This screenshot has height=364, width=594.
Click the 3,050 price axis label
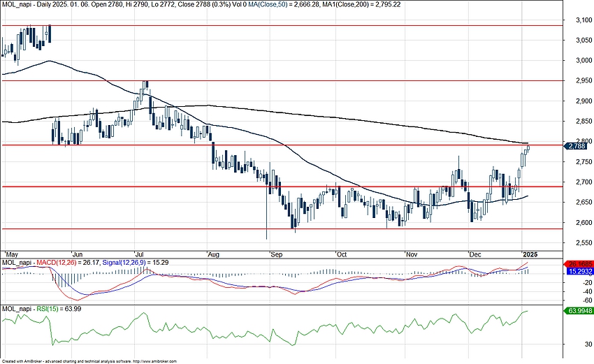584,40
